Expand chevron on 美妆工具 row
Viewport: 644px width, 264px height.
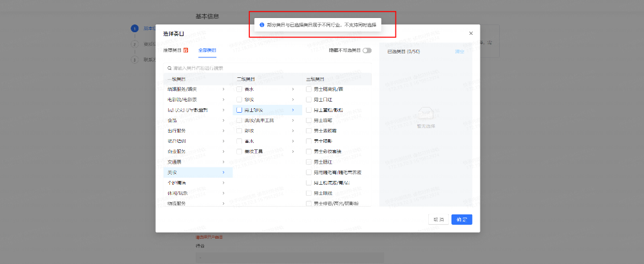tap(293, 151)
